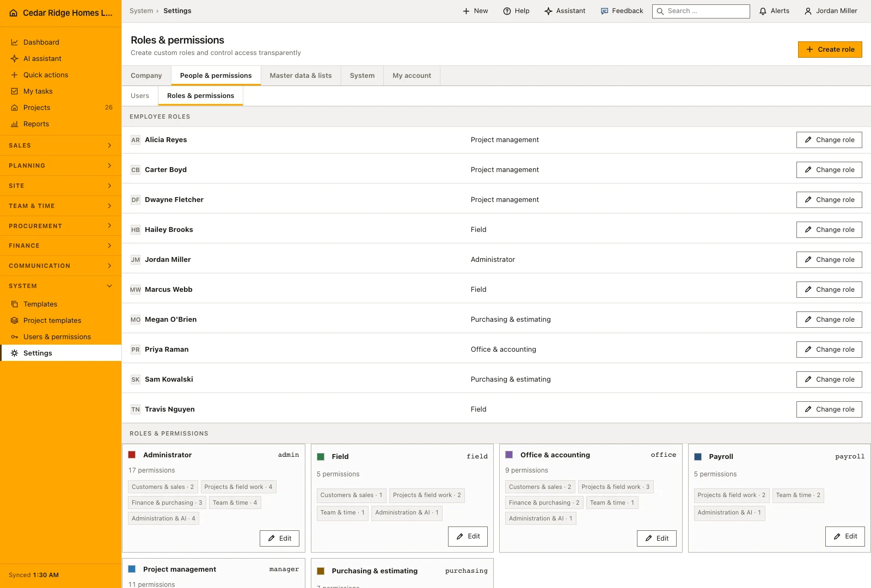
Task: Launch the Assistant from the top bar
Action: click(x=565, y=11)
